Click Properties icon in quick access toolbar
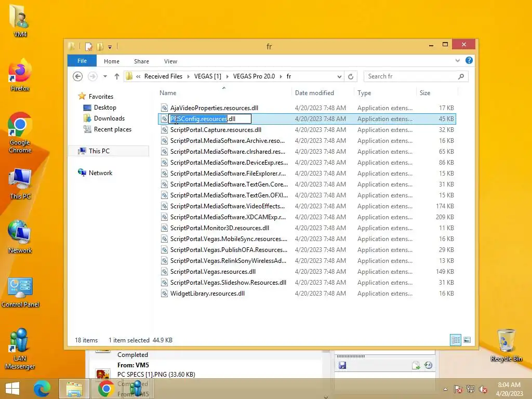The width and height of the screenshot is (532, 399). point(88,47)
